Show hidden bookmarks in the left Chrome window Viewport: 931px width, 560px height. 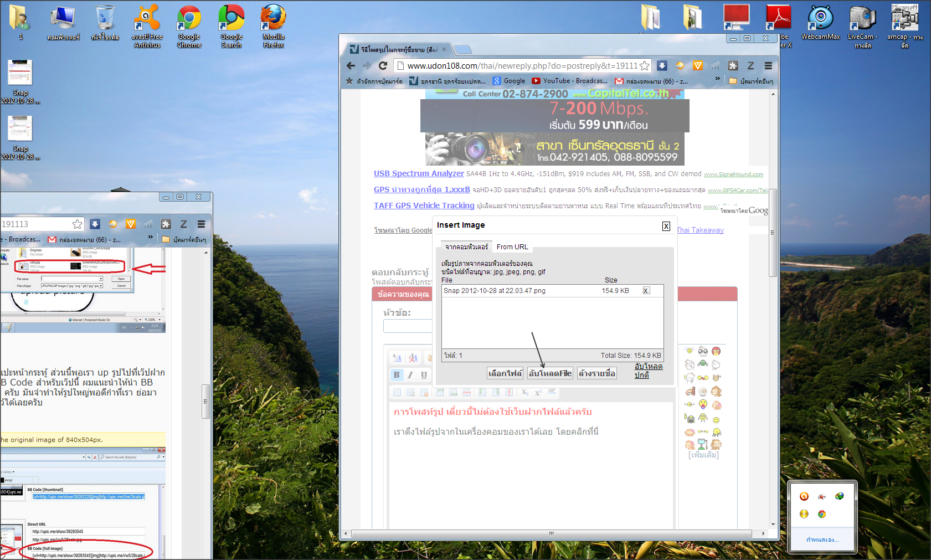150,237
